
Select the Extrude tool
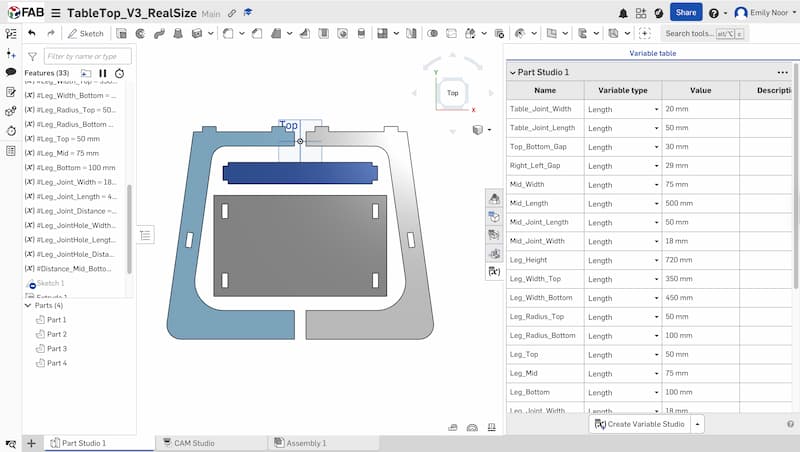coord(121,34)
